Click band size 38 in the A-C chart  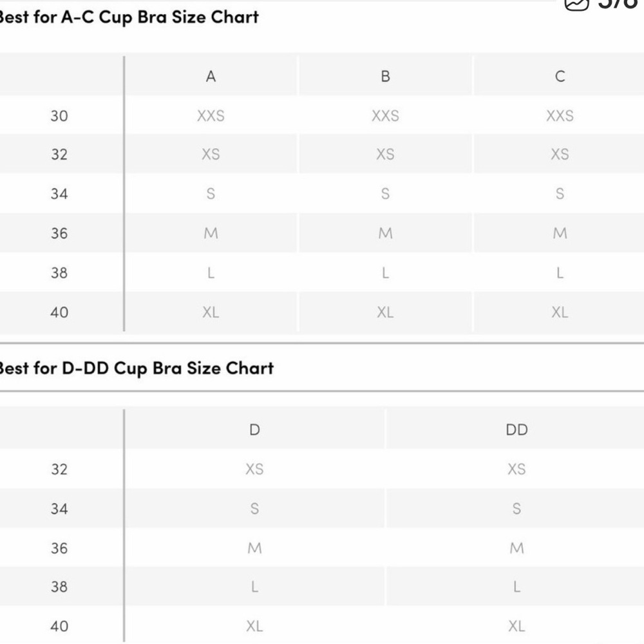click(x=59, y=272)
